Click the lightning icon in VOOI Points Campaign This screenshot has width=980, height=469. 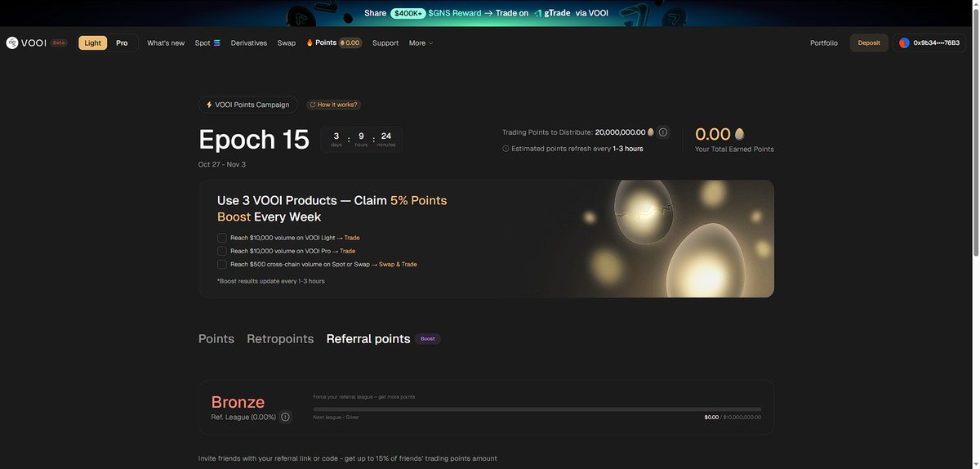pyautogui.click(x=209, y=105)
